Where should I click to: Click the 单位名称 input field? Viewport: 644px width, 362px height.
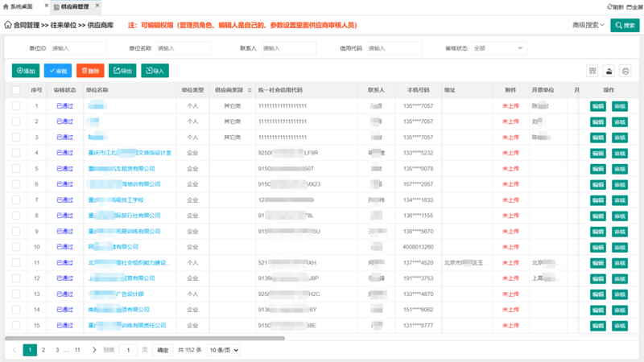pyautogui.click(x=184, y=48)
